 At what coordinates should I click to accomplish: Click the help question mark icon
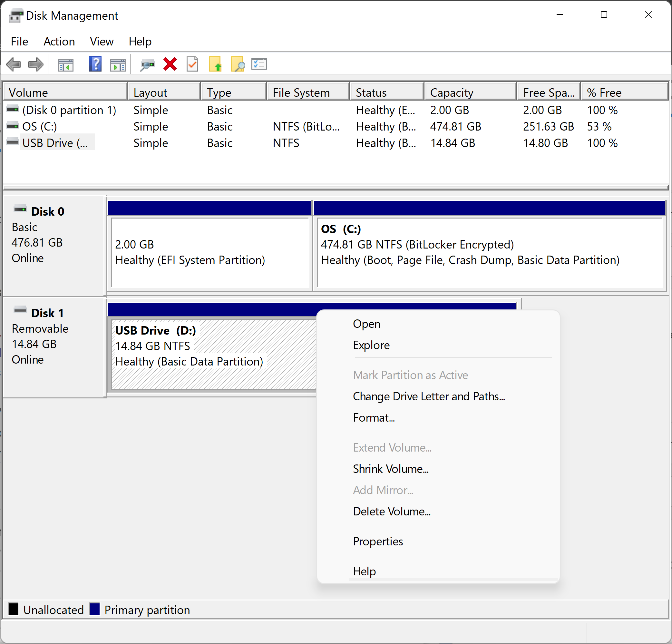[x=93, y=64]
